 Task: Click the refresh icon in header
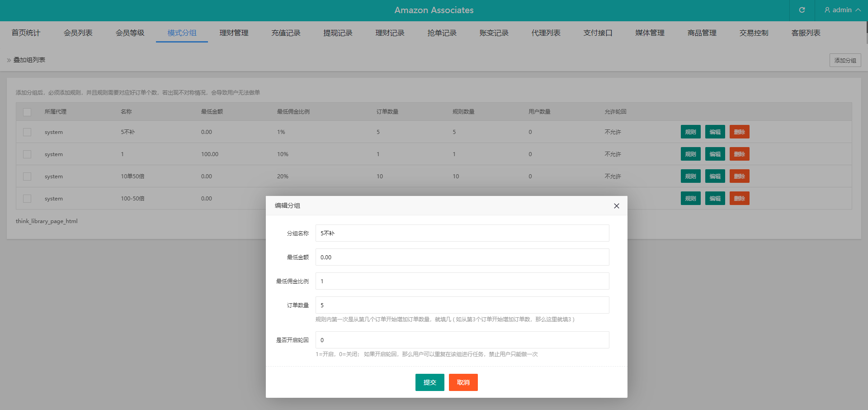(x=802, y=10)
